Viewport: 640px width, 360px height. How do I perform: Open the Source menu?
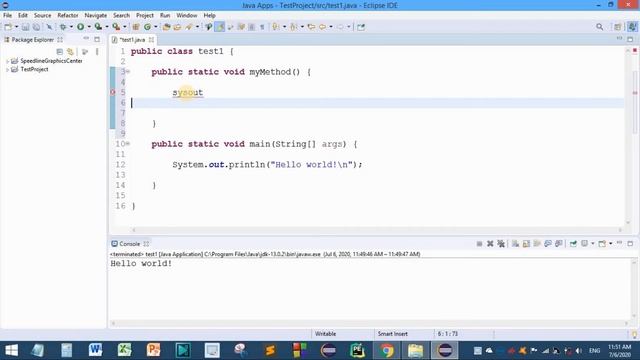(x=42, y=15)
